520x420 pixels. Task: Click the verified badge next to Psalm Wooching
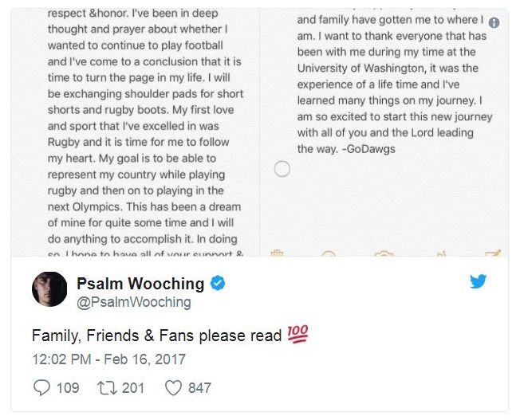[217, 283]
